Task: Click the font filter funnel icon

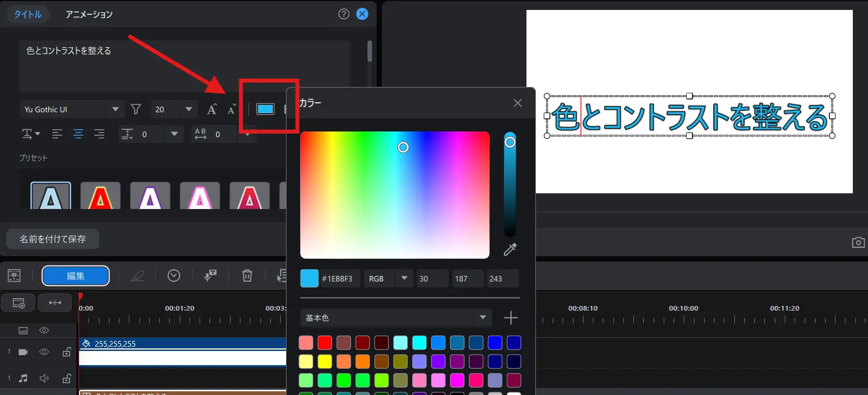Action: pyautogui.click(x=136, y=109)
